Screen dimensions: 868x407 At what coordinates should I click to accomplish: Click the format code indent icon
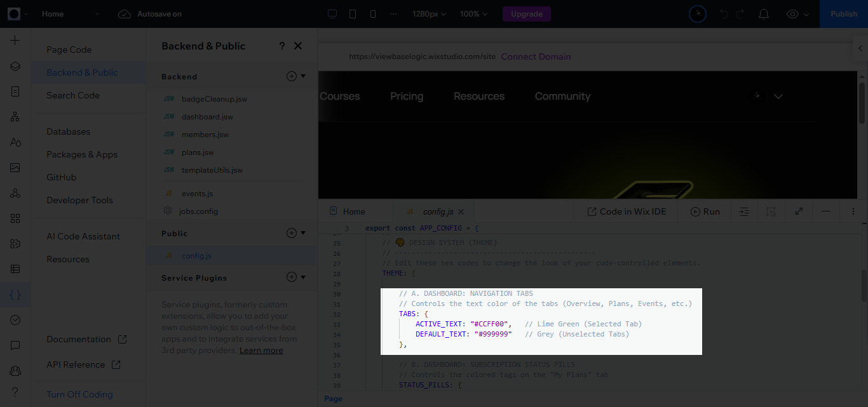pyautogui.click(x=744, y=211)
